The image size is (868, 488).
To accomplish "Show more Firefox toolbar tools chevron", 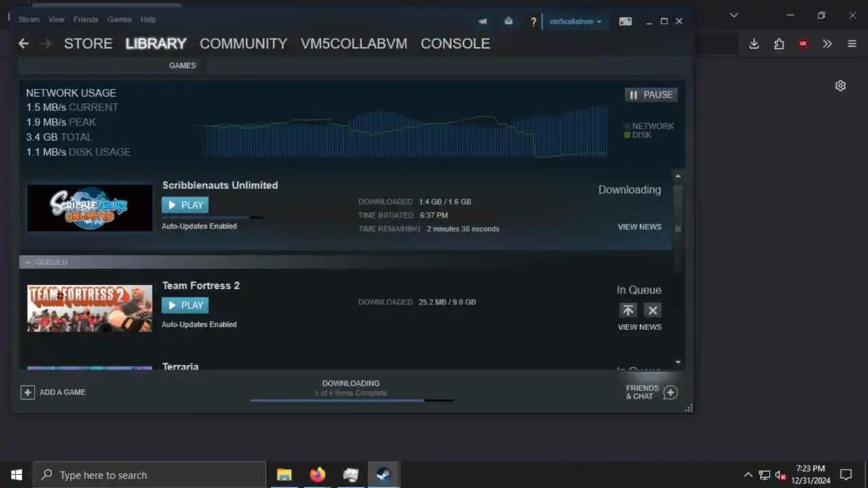I will point(827,43).
